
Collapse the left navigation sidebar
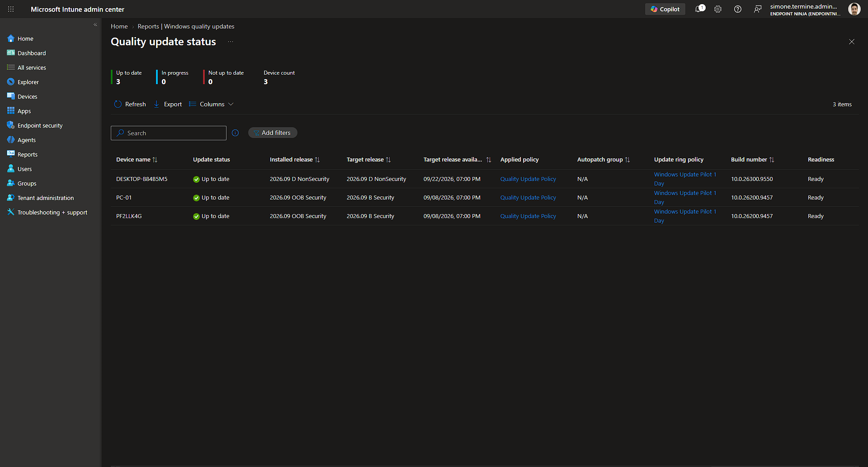point(95,25)
